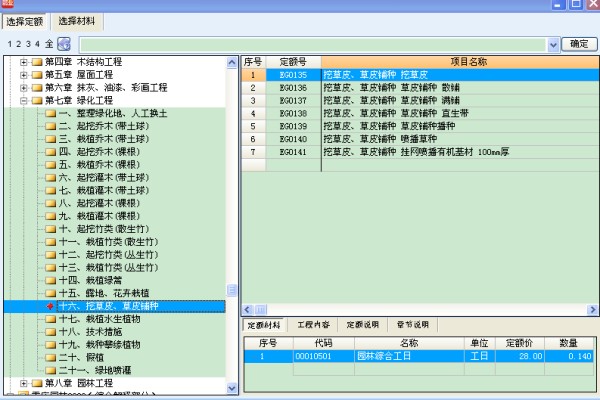This screenshot has height=400, width=600.
Task: Click tree scrollbar up arrow
Action: tap(232, 62)
